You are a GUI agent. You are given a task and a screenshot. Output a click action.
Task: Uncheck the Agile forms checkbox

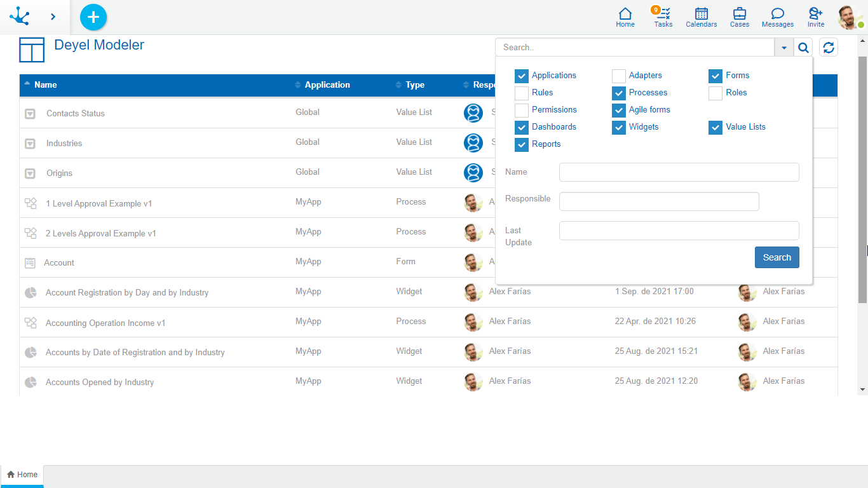(x=619, y=111)
